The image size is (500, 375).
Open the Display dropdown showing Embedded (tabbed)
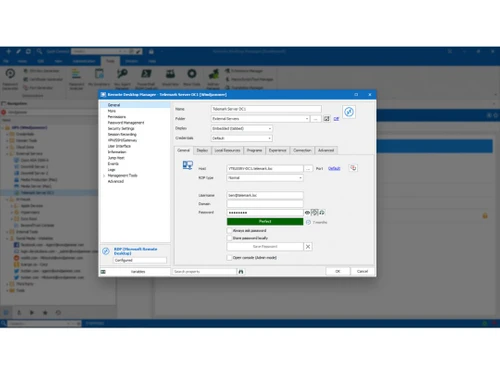[270, 128]
